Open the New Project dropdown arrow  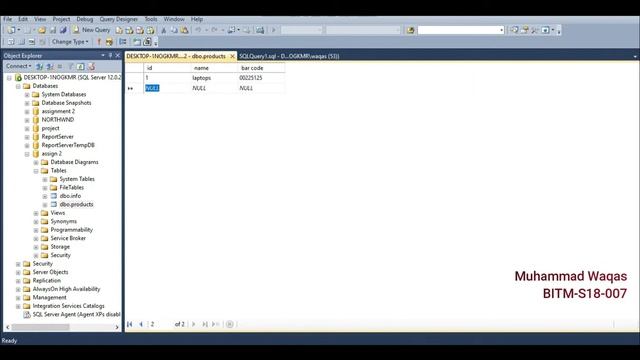[x=19, y=30]
